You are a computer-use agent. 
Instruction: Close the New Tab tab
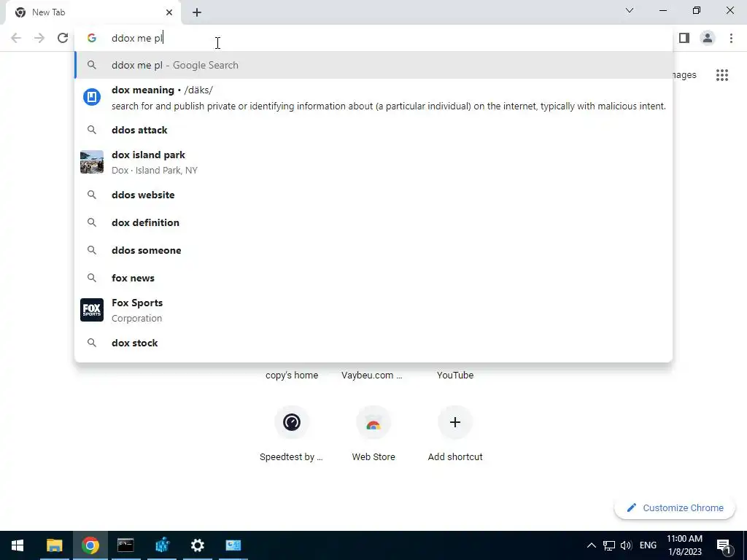point(169,12)
